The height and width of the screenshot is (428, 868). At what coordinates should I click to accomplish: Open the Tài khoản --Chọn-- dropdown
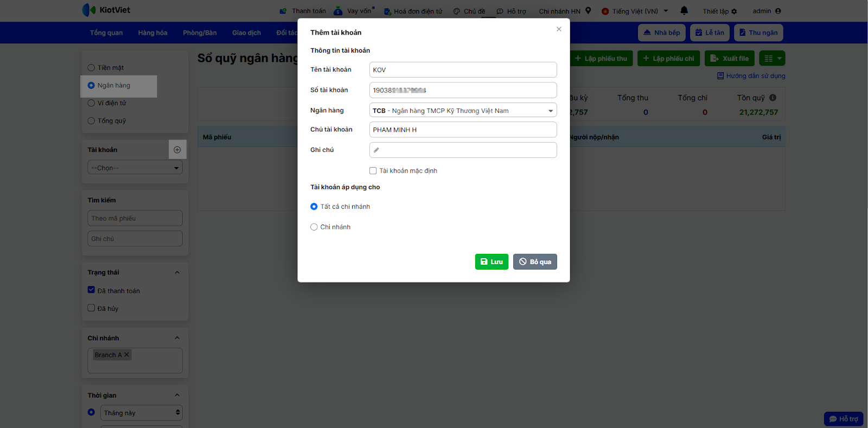point(135,168)
